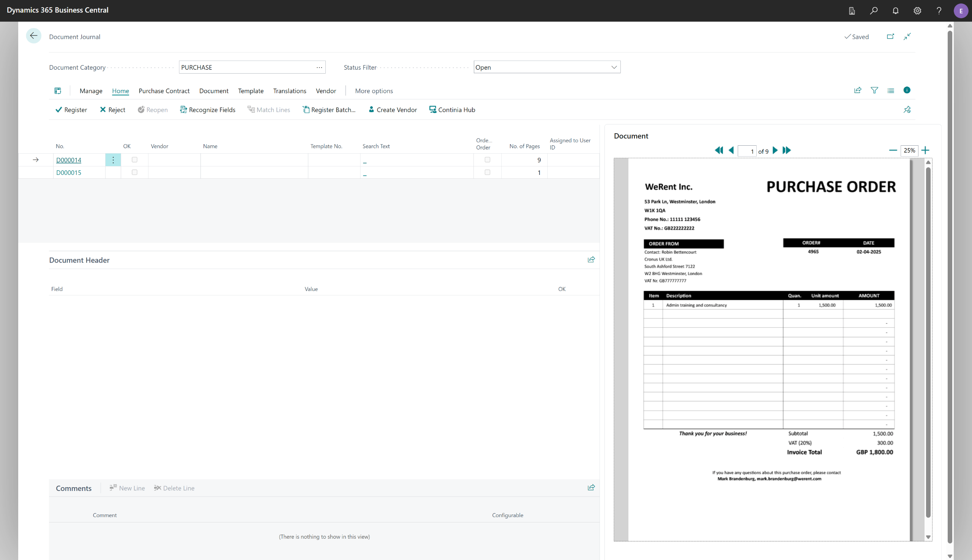Open document D000015 link
The width and height of the screenshot is (972, 560).
(68, 173)
